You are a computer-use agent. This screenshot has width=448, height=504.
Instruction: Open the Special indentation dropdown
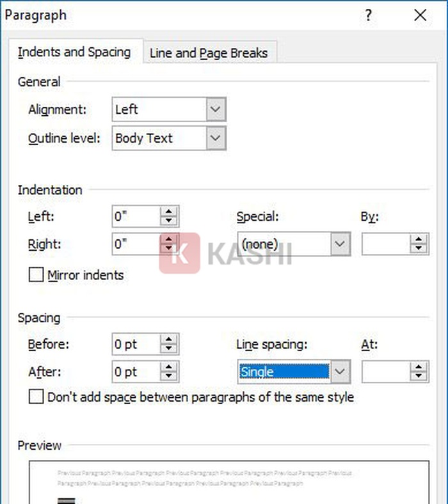tap(340, 244)
